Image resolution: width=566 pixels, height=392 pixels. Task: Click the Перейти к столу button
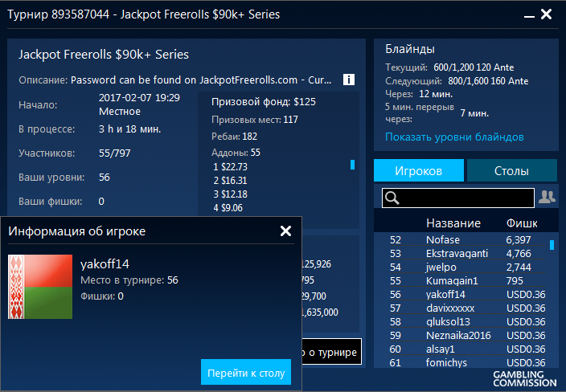tap(246, 373)
